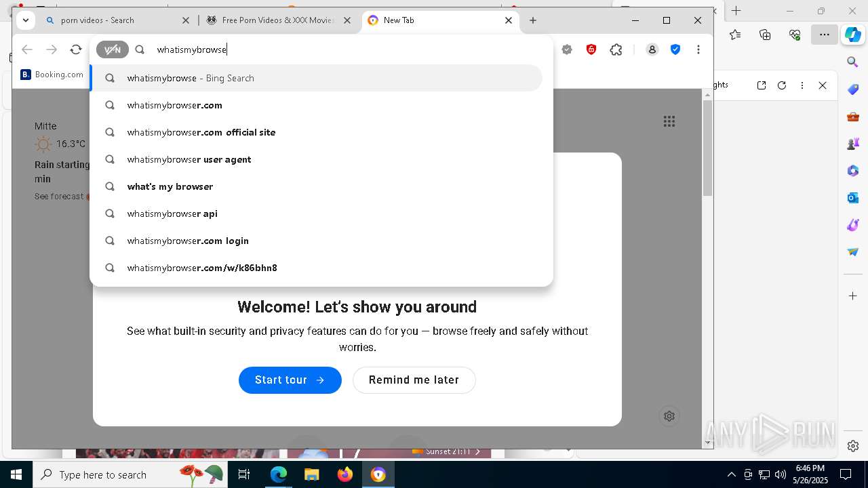Viewport: 868px width, 488px height.
Task: Pick the "what's my browser" suggestion
Action: [317, 186]
